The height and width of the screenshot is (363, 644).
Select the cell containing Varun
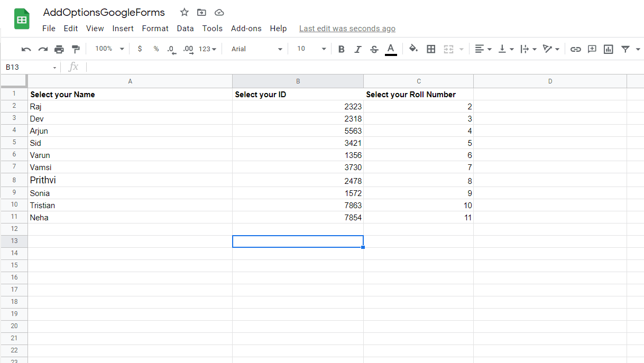(130, 155)
